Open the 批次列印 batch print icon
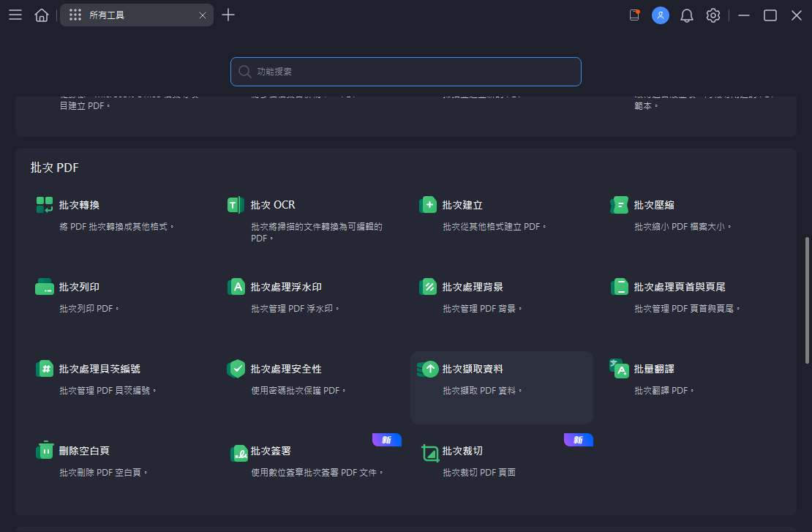 coord(45,287)
